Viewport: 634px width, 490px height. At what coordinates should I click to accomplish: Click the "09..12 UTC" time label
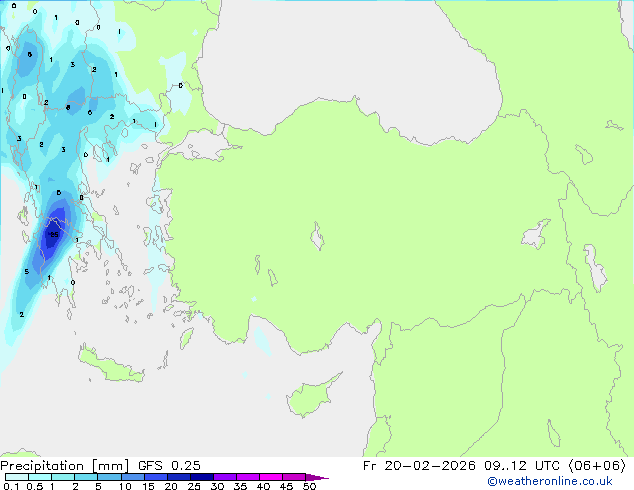click(522, 466)
